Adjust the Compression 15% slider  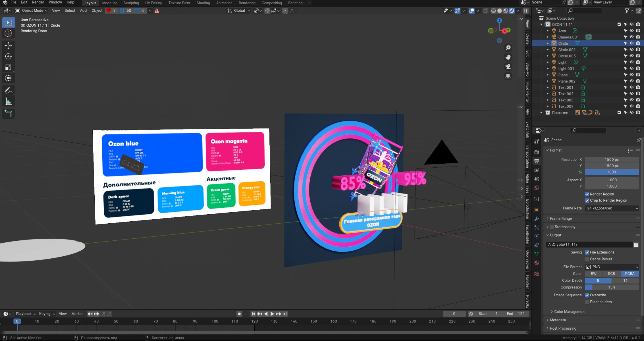click(x=612, y=287)
